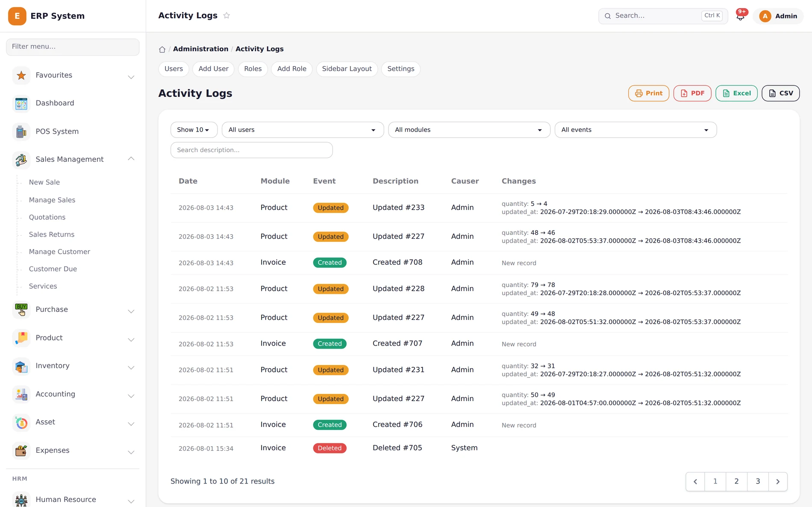Go to page 2
The image size is (812, 507).
736,481
